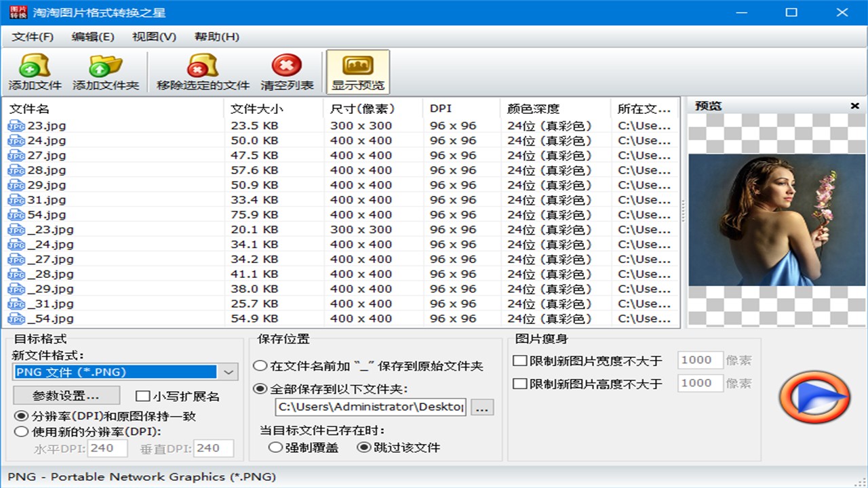This screenshot has height=488, width=868.
Task: Start conversion with the big arrow button
Action: pyautogui.click(x=814, y=399)
